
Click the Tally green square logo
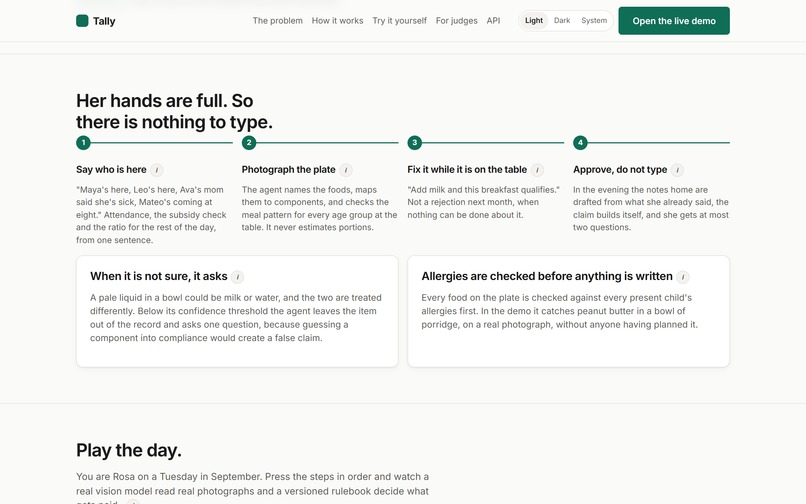tap(82, 21)
